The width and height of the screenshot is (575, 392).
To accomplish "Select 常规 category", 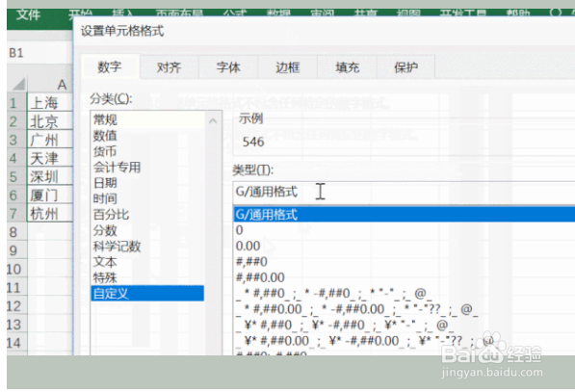I will click(147, 119).
